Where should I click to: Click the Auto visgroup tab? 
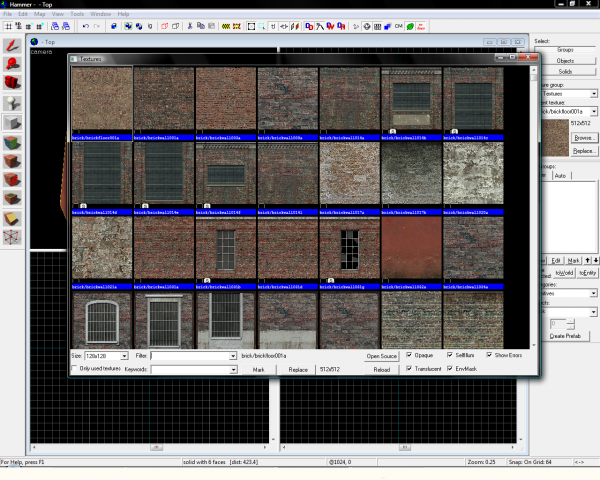coord(561,176)
